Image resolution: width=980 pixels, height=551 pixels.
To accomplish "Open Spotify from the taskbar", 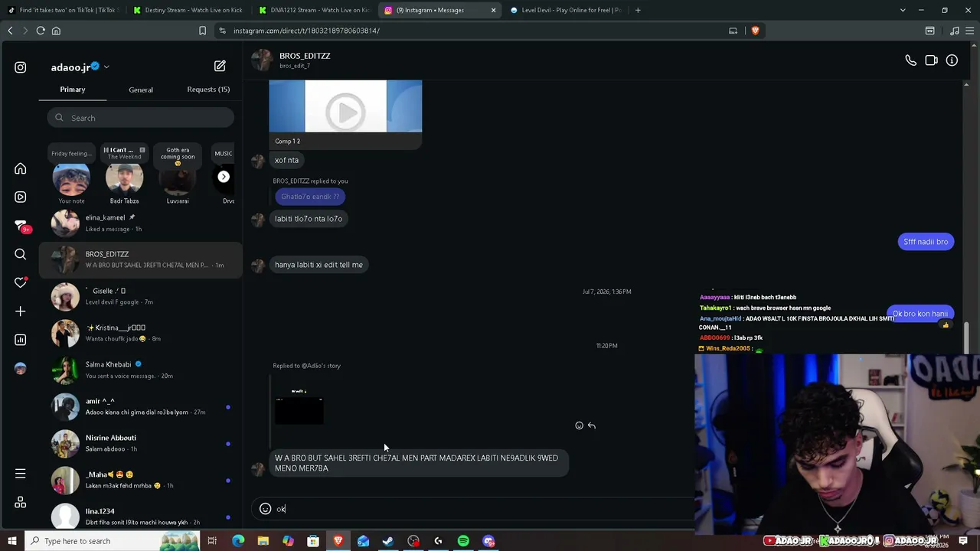I will 463,541.
